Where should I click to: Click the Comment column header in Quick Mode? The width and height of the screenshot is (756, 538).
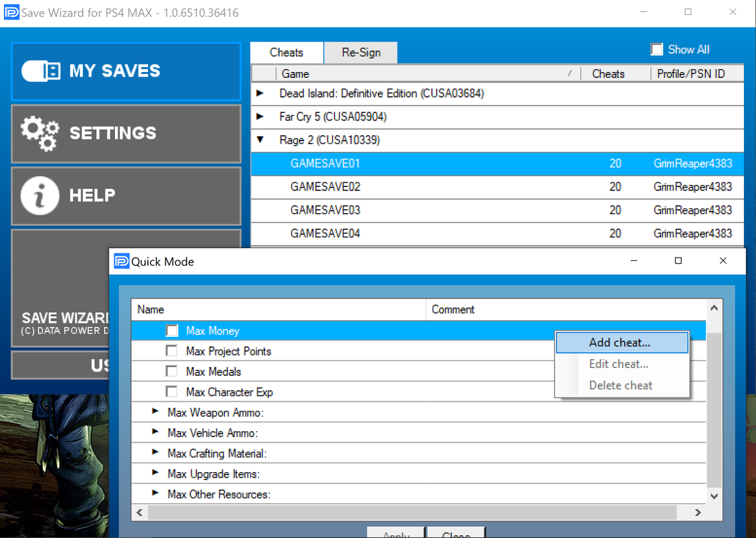coord(566,309)
